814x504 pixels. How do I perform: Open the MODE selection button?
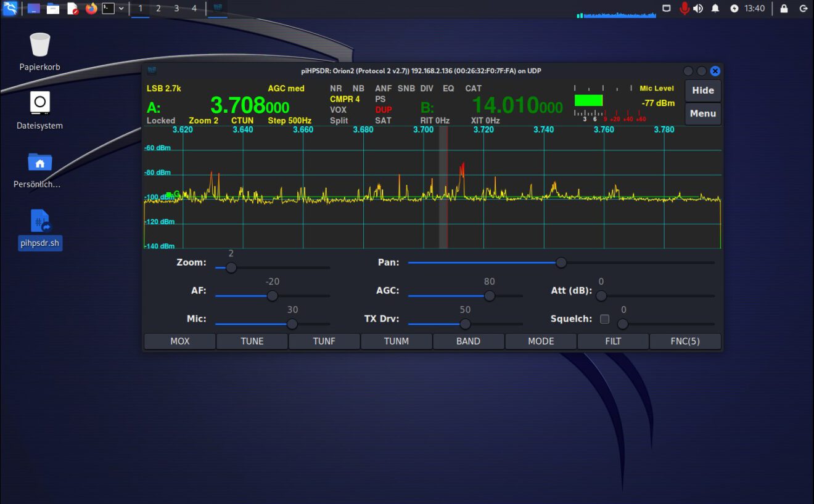click(x=541, y=341)
